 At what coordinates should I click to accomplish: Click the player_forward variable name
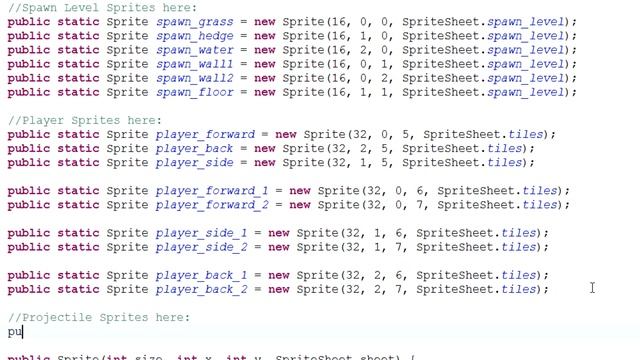pos(205,134)
